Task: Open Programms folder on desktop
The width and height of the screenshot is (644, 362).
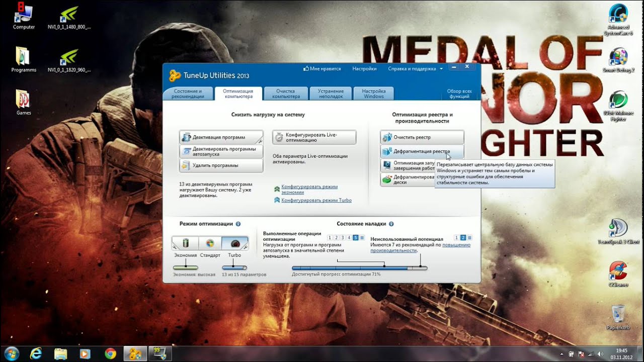Action: point(24,59)
